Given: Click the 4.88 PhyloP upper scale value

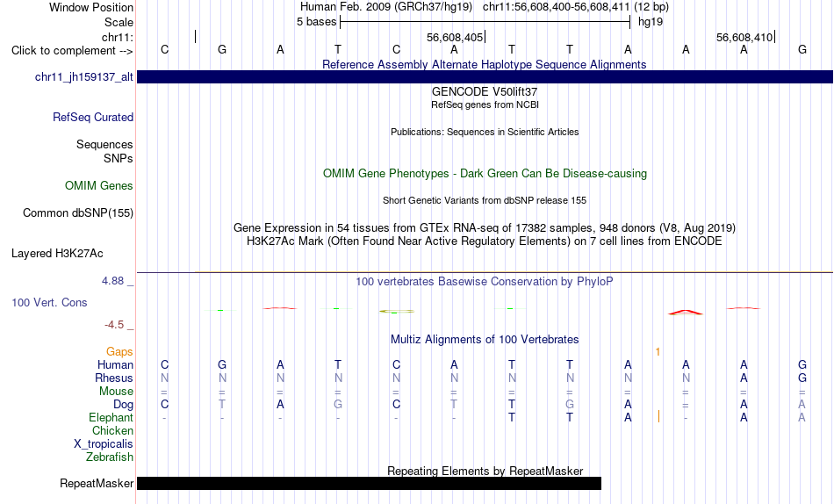Looking at the screenshot, I should click(112, 281).
